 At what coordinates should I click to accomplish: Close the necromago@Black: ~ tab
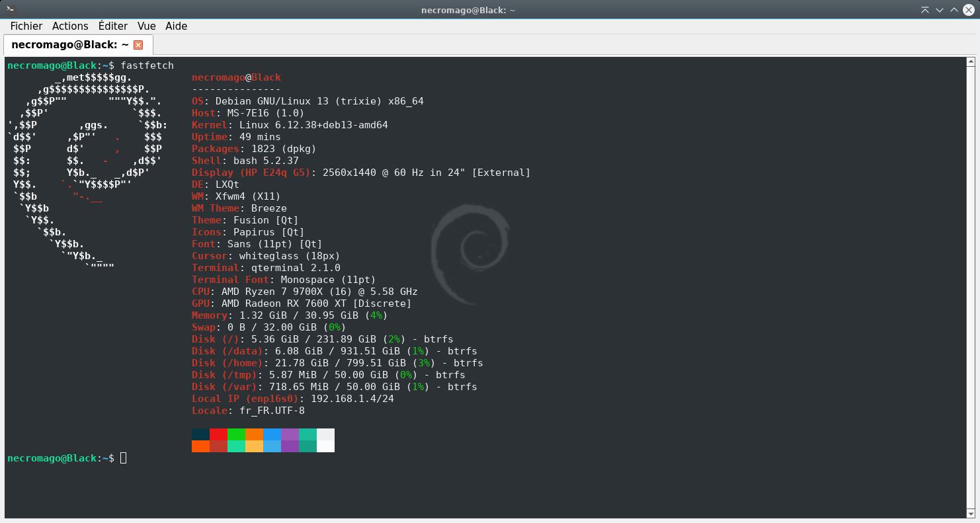click(x=138, y=45)
